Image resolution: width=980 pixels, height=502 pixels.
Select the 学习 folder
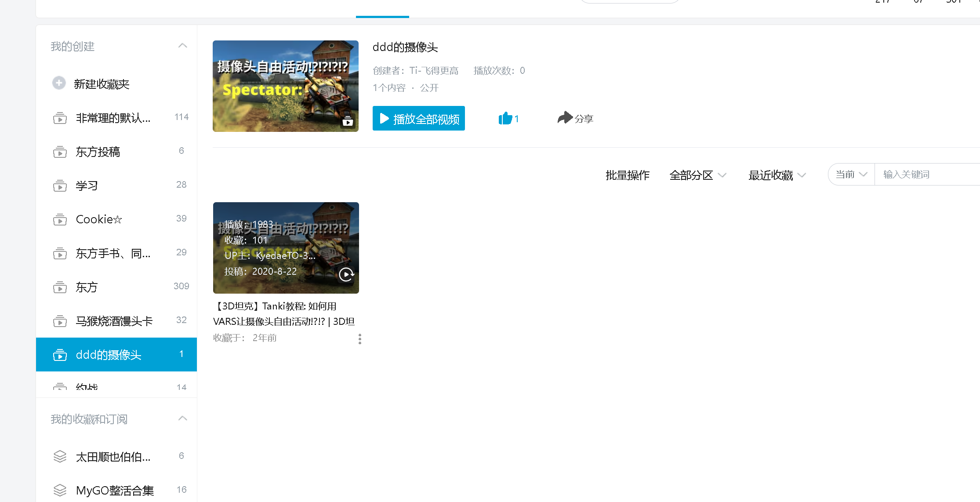point(116,186)
